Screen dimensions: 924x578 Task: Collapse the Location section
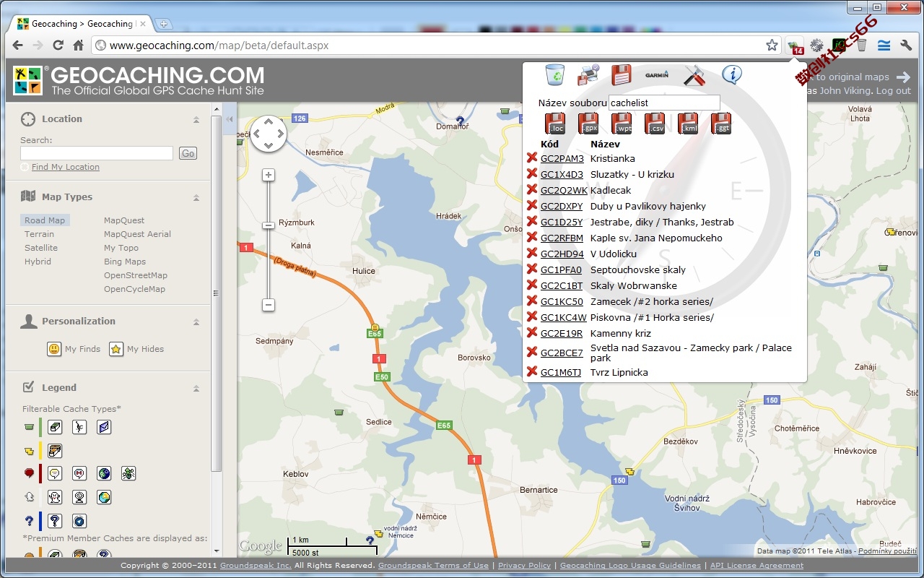point(196,119)
